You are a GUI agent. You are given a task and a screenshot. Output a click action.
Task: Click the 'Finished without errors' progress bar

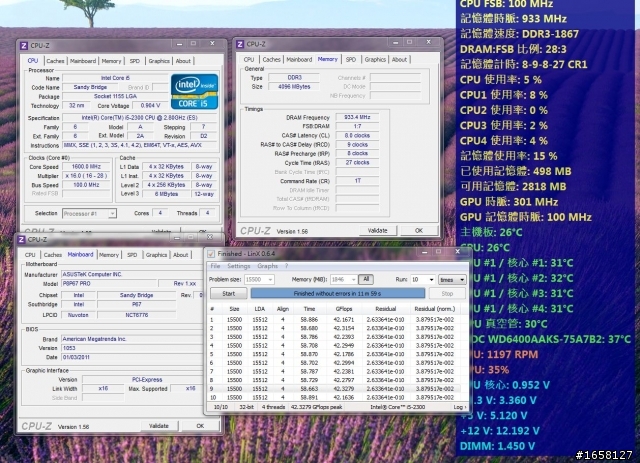[x=338, y=294]
